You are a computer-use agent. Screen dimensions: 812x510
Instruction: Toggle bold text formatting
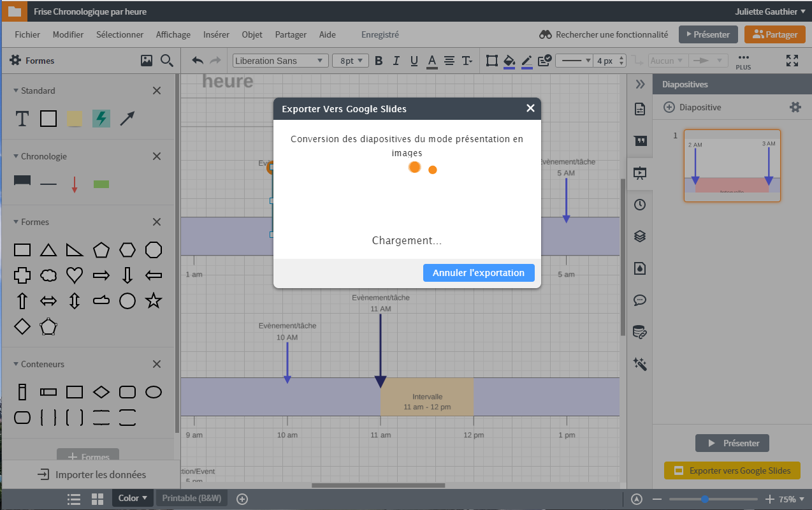click(x=378, y=61)
